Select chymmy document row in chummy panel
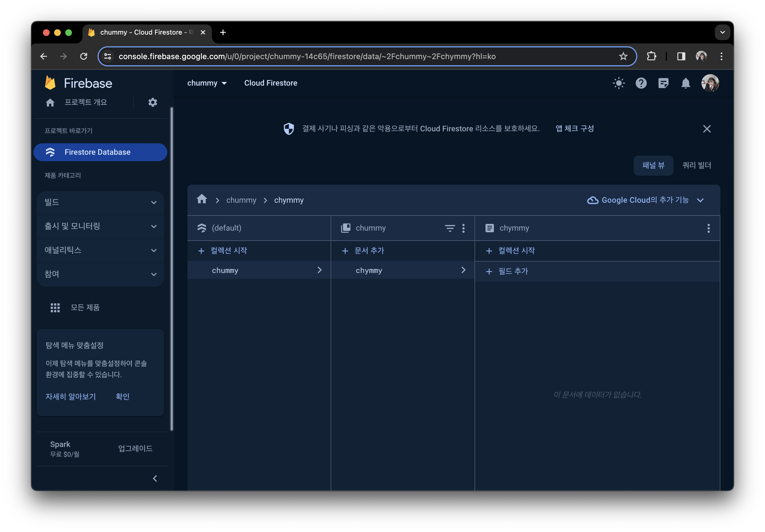 click(x=403, y=270)
